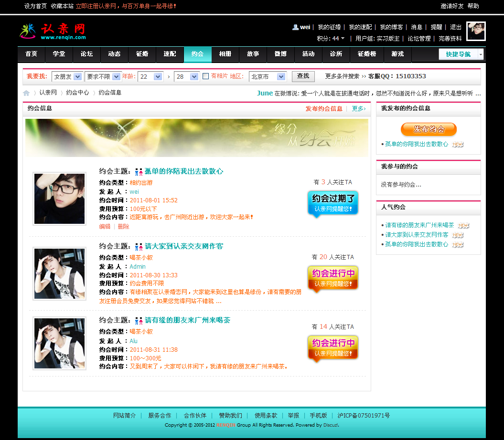Screen dimensions: 504x440
Task: Click the home icon in breadcrumb
Action: (x=26, y=93)
